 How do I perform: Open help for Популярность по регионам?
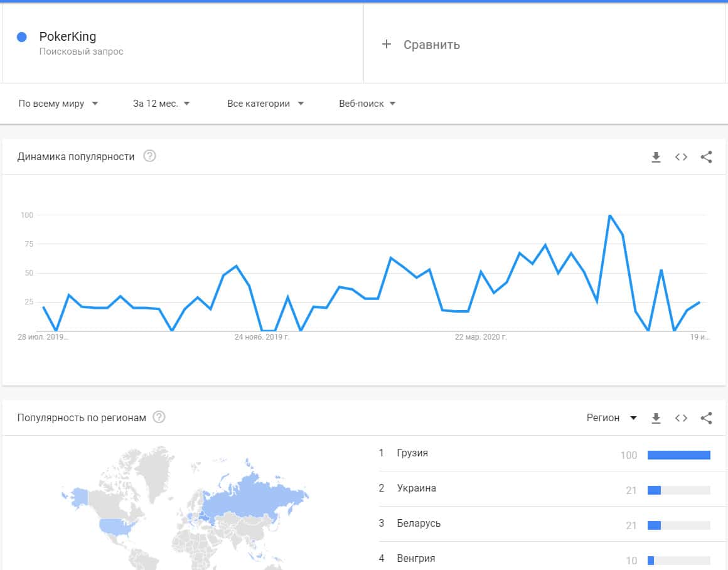(159, 417)
